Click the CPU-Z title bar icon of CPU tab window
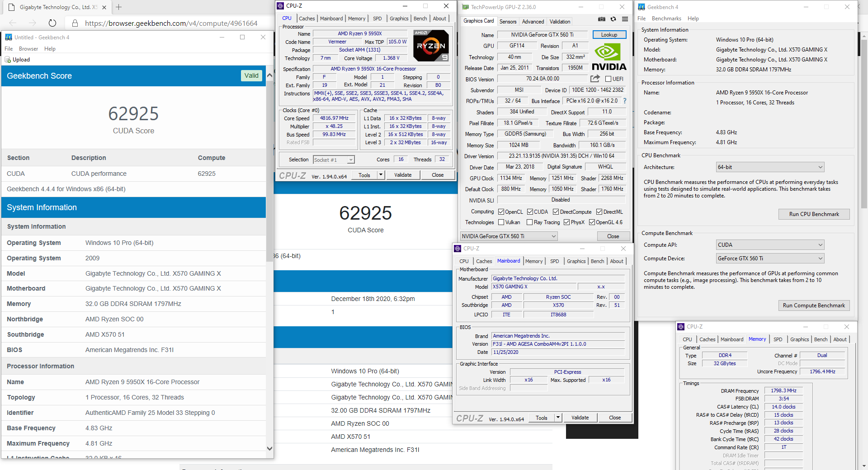The width and height of the screenshot is (868, 470). (x=280, y=6)
